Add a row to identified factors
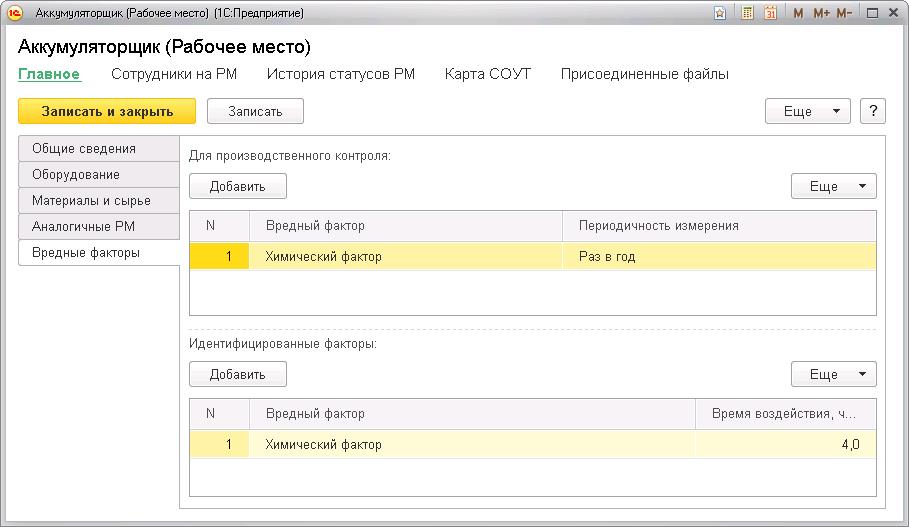Image resolution: width=909 pixels, height=527 pixels. click(238, 374)
